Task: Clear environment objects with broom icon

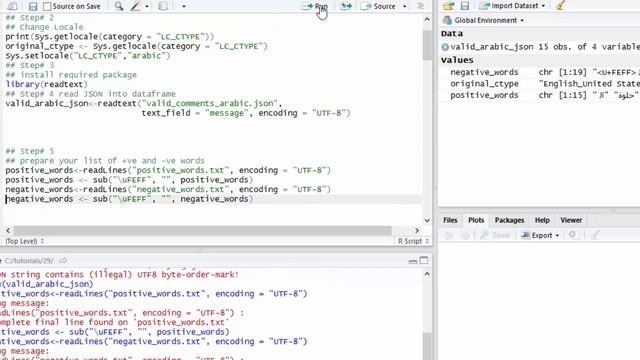Action: coord(560,5)
